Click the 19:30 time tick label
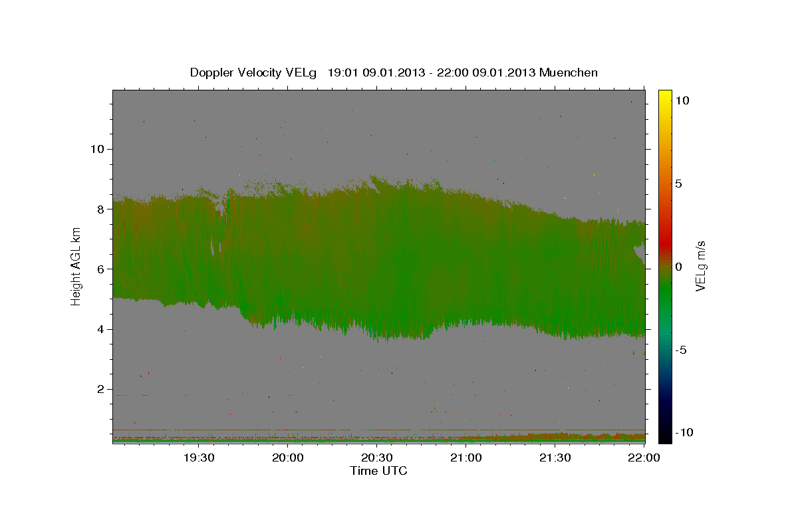 198,458
